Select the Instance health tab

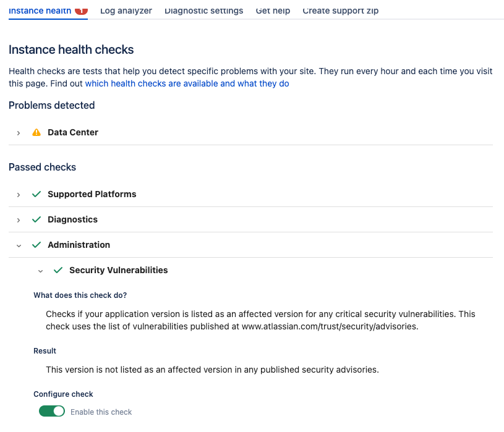[x=40, y=11]
